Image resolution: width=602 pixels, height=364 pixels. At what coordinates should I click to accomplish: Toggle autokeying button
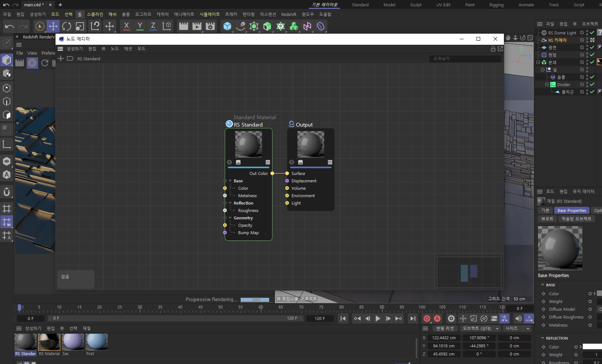point(437,318)
